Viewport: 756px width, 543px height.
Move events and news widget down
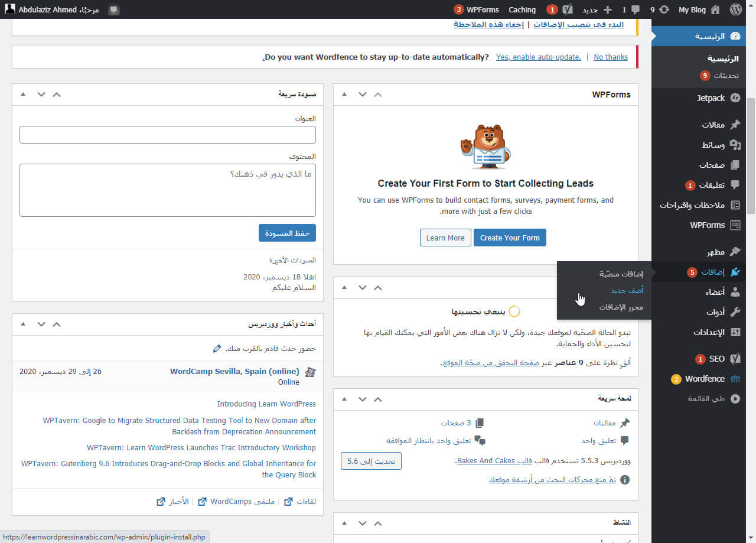point(41,324)
